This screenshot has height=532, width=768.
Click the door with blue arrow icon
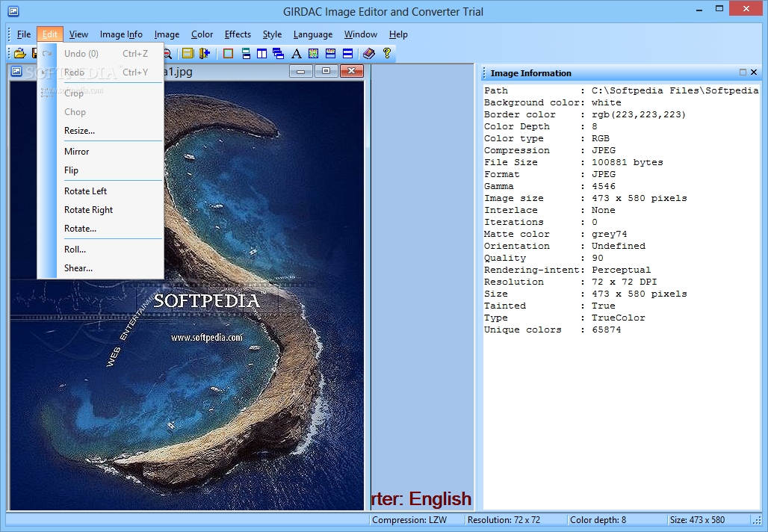click(204, 53)
